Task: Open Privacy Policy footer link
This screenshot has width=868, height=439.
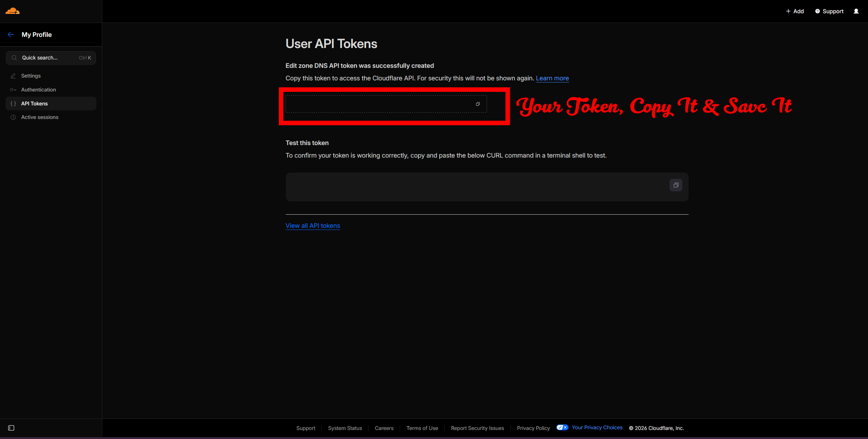Action: (x=533, y=428)
